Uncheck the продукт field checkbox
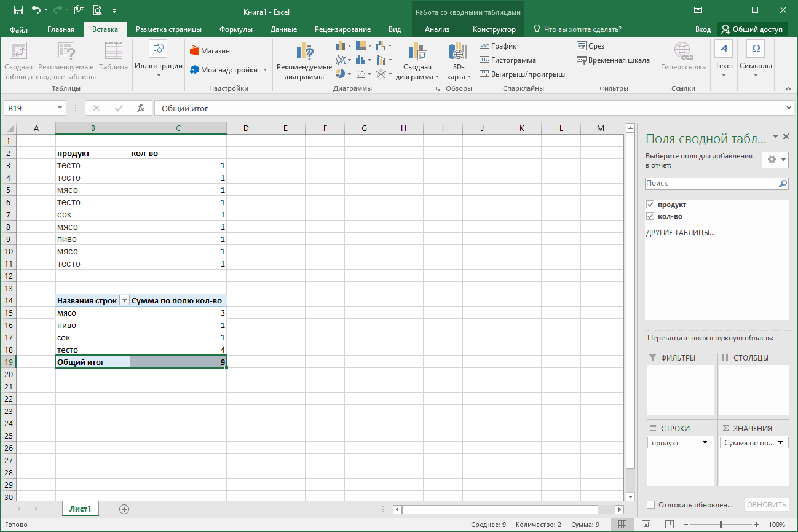This screenshot has width=798, height=532. [x=650, y=205]
